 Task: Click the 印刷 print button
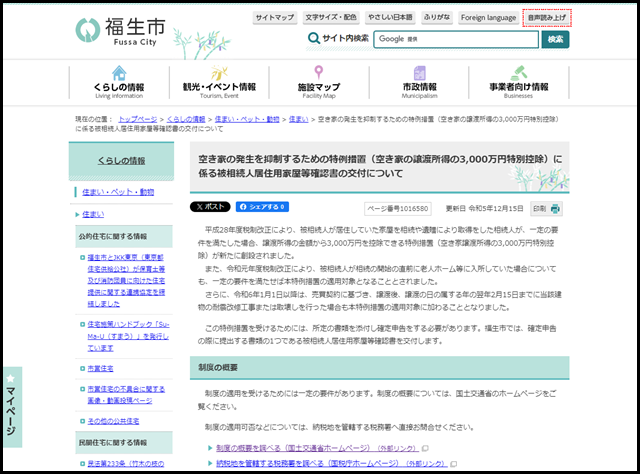click(547, 209)
